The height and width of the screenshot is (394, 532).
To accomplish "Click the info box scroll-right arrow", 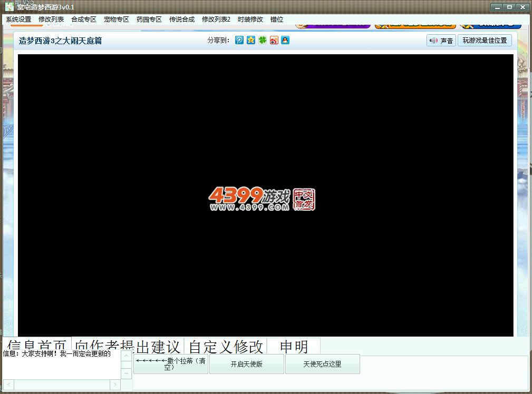I will point(115,385).
